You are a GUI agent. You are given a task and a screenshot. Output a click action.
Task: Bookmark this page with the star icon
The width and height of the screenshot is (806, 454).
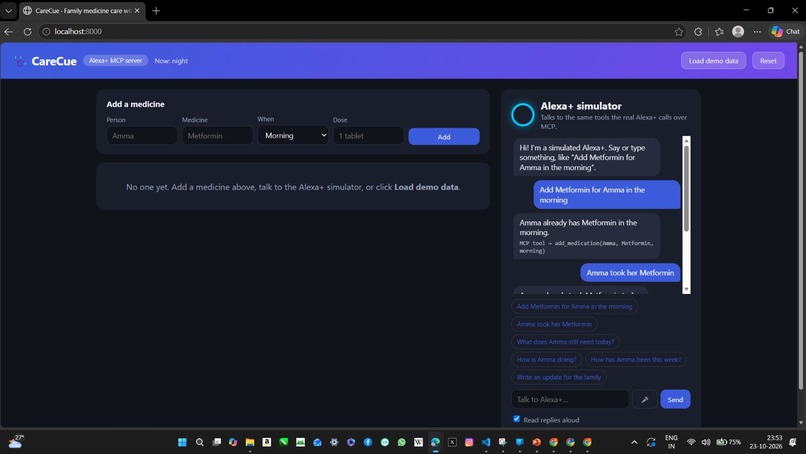pyautogui.click(x=679, y=32)
